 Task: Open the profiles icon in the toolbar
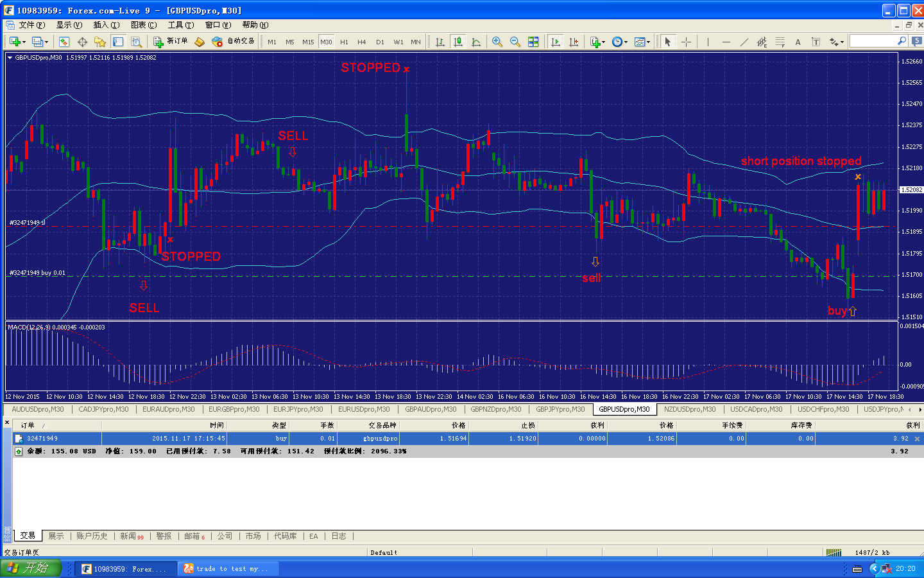pos(38,42)
